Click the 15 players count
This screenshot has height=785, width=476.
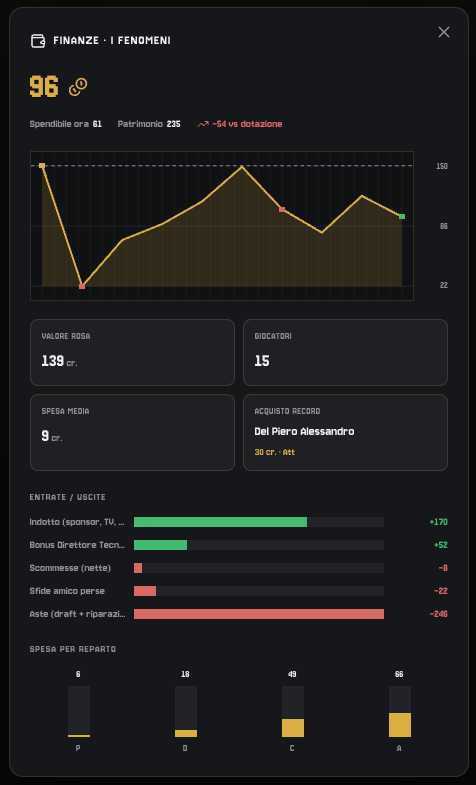pyautogui.click(x=262, y=361)
